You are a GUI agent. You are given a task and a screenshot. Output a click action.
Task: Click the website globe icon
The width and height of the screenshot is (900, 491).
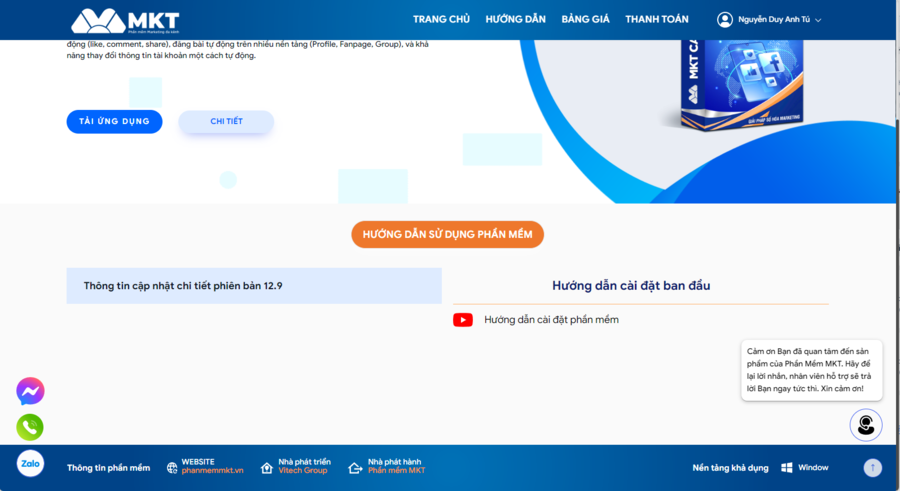tap(172, 468)
